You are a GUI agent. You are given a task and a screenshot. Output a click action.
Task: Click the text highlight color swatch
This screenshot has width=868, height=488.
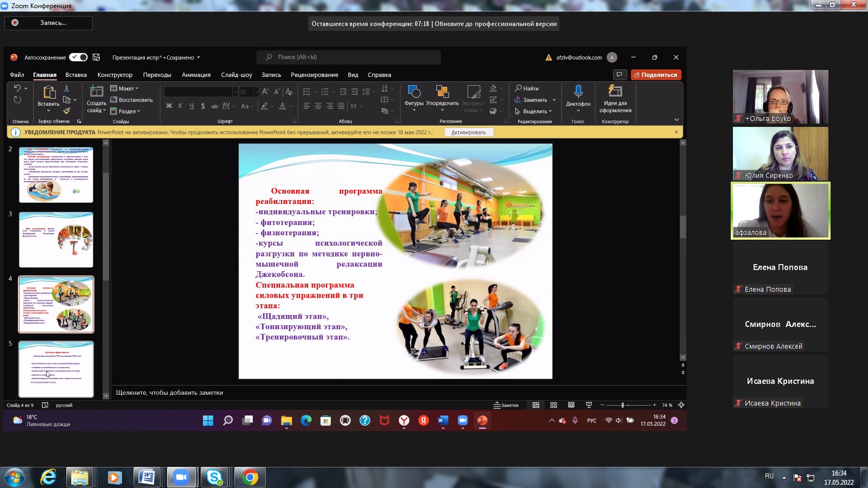pyautogui.click(x=264, y=106)
